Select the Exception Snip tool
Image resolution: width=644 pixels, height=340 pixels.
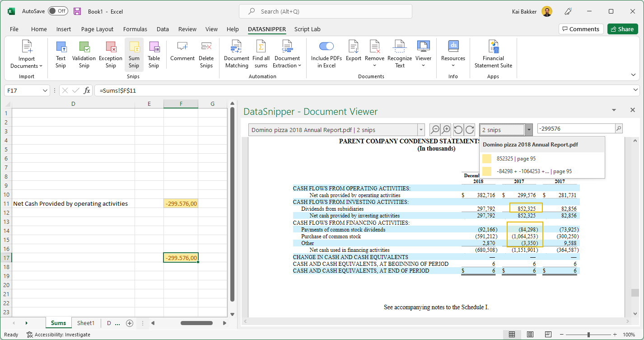111,54
